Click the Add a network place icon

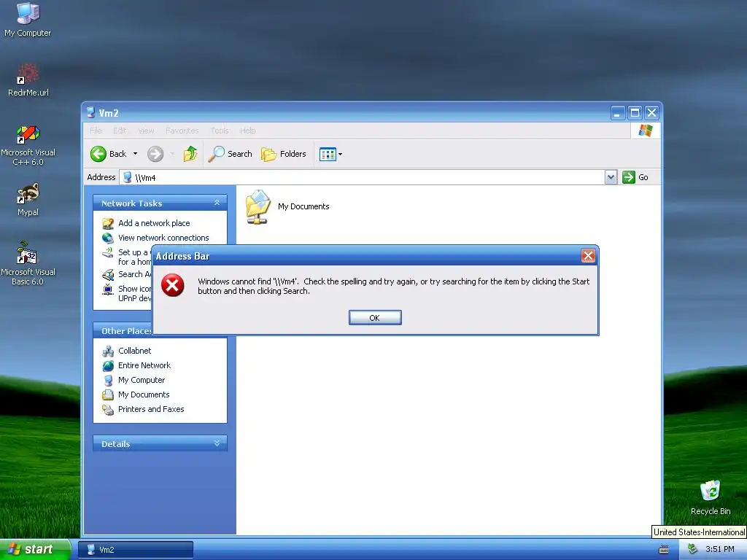tap(108, 223)
